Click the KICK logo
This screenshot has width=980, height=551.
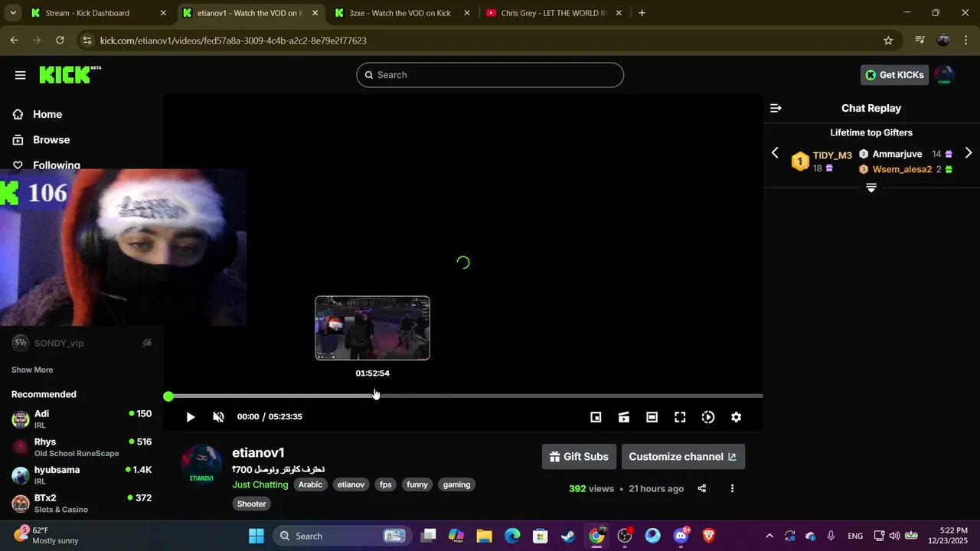click(x=70, y=74)
